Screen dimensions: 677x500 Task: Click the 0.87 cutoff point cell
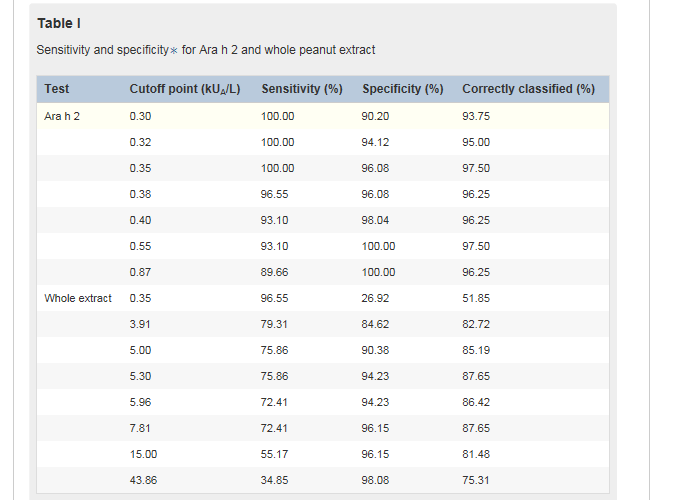[141, 272]
